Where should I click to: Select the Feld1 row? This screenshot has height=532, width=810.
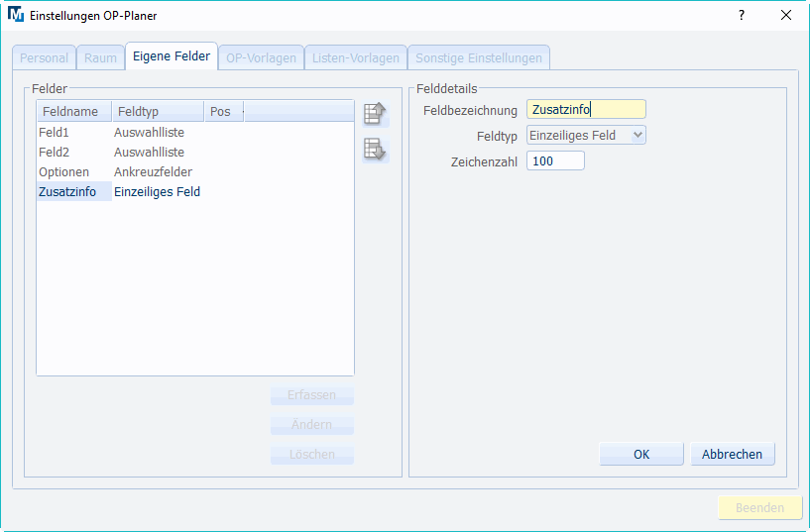click(x=195, y=133)
